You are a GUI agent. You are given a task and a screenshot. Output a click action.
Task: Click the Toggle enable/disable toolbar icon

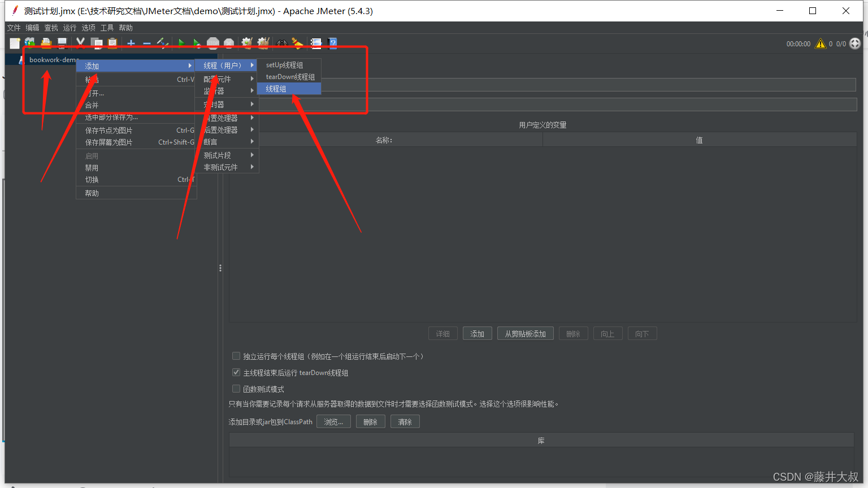pos(163,43)
